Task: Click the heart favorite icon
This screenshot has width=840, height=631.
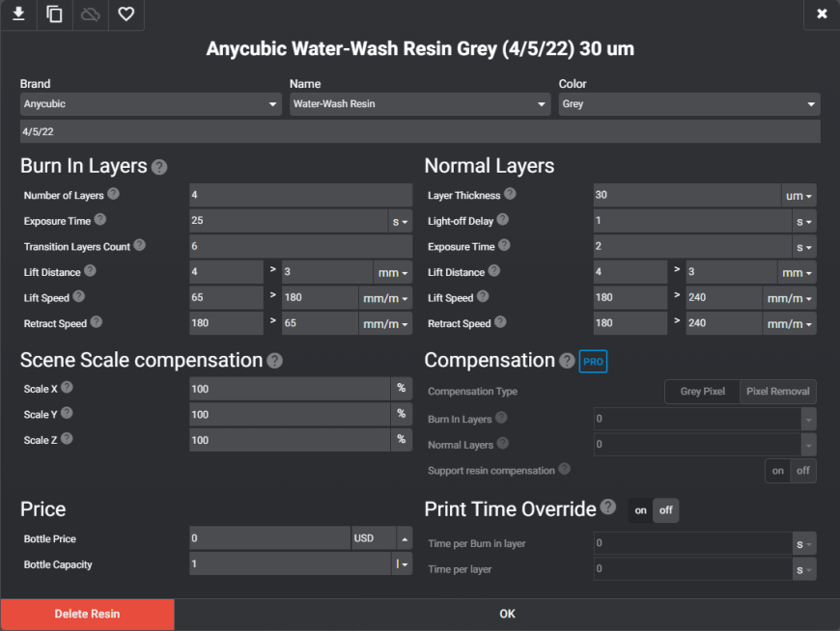Action: click(x=126, y=14)
